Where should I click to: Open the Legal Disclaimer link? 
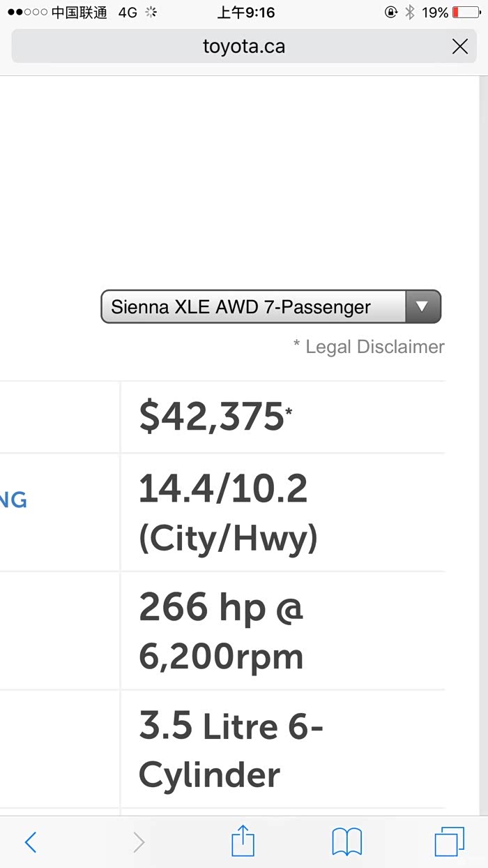click(x=369, y=347)
